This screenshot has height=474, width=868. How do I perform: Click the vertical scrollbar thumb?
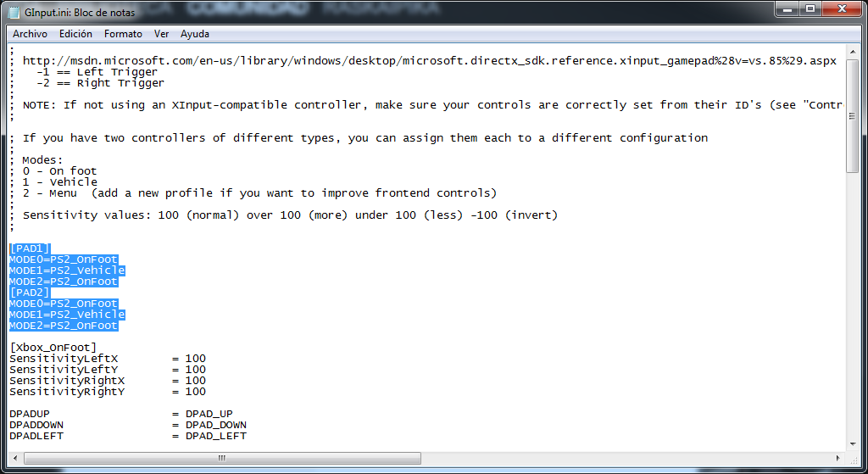[852, 116]
